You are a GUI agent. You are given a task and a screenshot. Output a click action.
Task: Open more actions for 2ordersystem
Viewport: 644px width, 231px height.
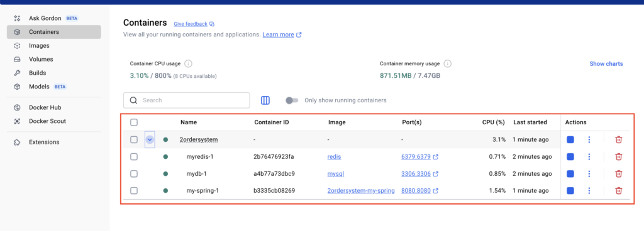click(x=589, y=139)
